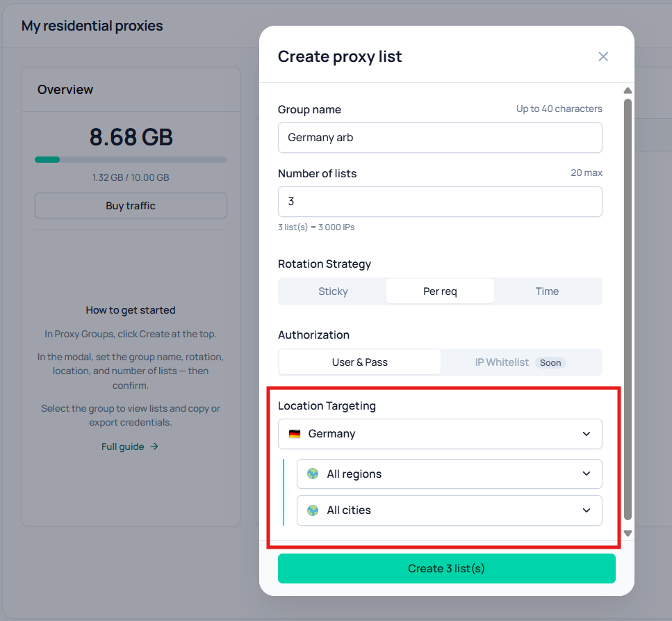Image resolution: width=672 pixels, height=621 pixels.
Task: Click the globe icon beside All regions
Action: click(313, 474)
